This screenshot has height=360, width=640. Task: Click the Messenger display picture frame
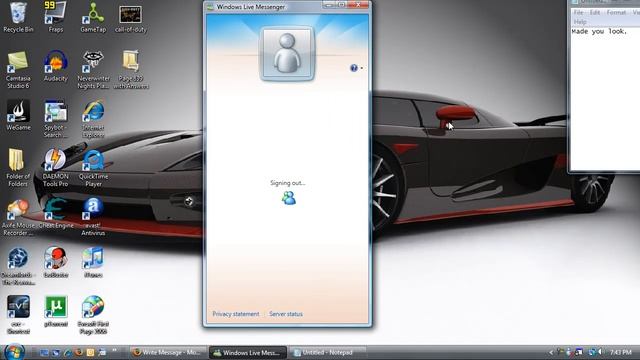tap(287, 53)
